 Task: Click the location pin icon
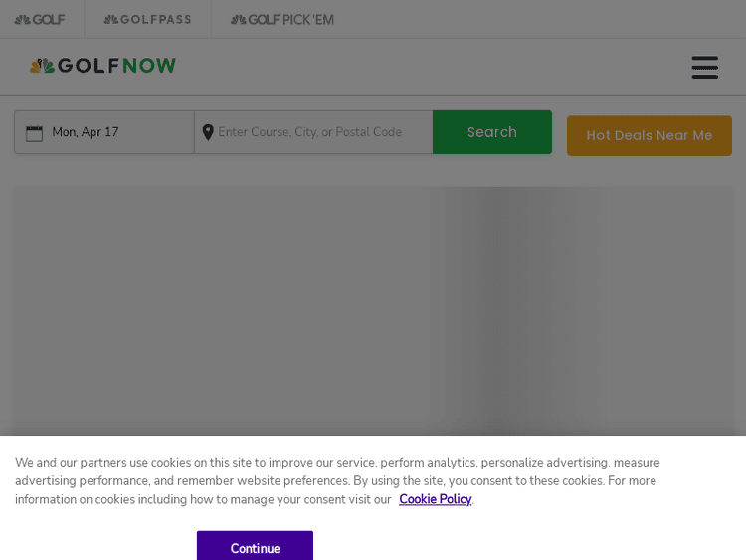(x=208, y=132)
